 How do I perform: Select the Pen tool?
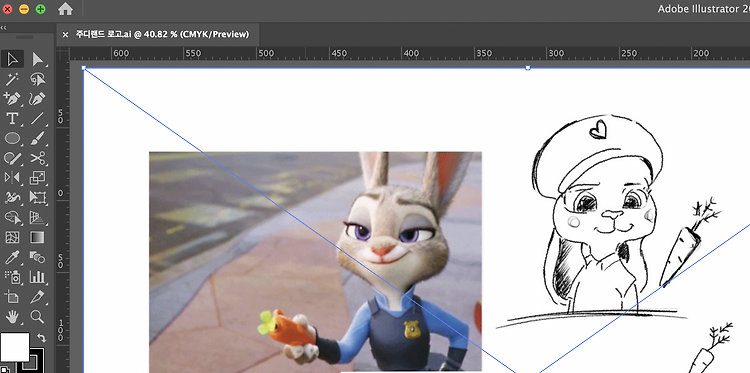(x=12, y=99)
